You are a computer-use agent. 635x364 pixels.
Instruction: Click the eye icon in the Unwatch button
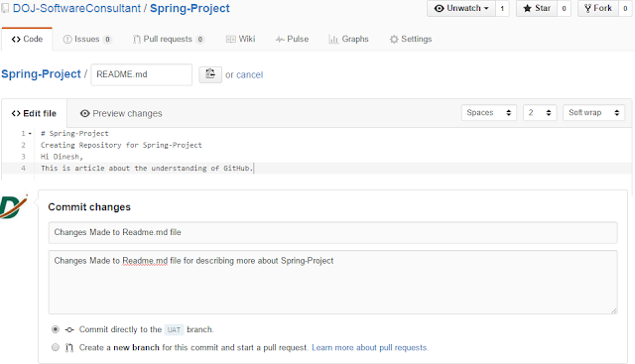click(439, 8)
